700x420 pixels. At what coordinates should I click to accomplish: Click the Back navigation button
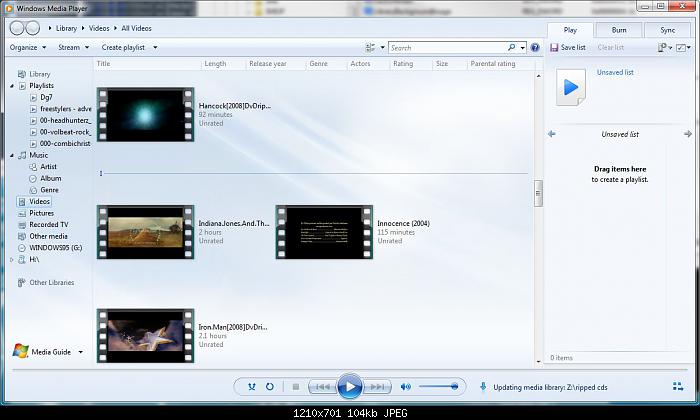(x=17, y=28)
